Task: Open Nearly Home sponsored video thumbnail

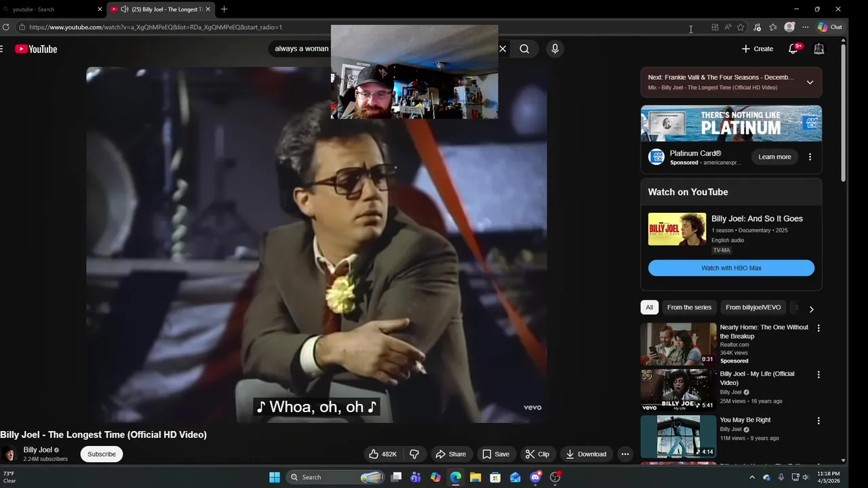Action: pyautogui.click(x=678, y=344)
